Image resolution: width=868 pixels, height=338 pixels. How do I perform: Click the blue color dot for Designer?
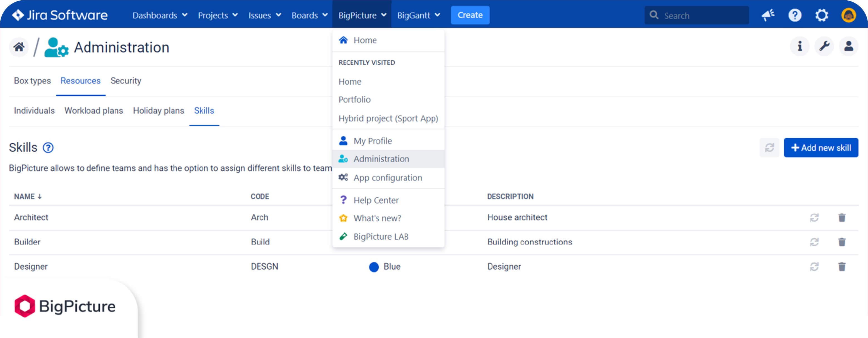point(374,267)
